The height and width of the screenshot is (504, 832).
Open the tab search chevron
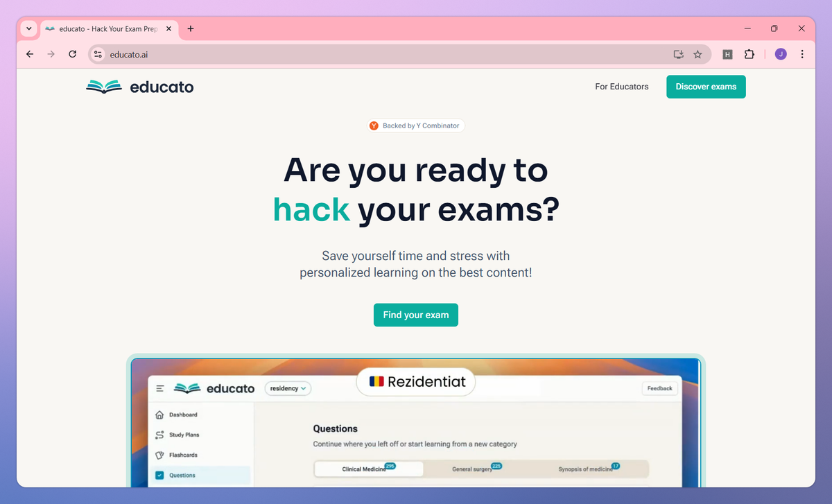click(x=28, y=28)
